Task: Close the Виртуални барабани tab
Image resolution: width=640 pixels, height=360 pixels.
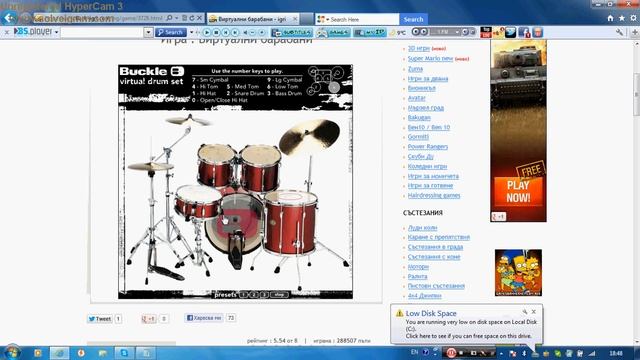Action: 295,19
